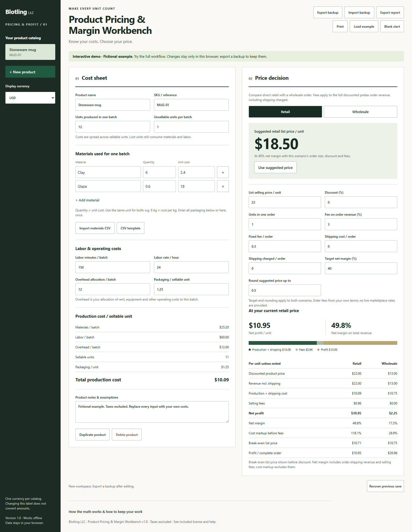Focus the Units in one order field
Screen dimensions: 412x532
click(x=285, y=224)
